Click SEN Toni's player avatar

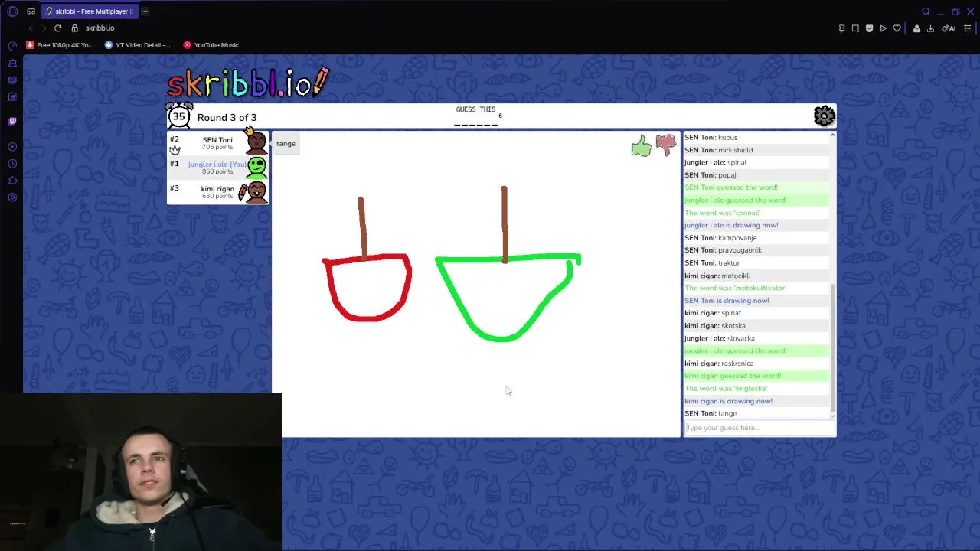256,142
